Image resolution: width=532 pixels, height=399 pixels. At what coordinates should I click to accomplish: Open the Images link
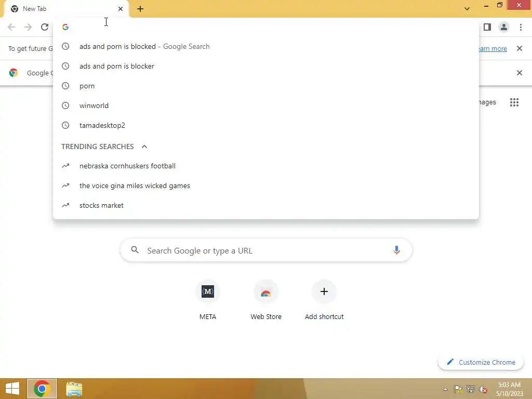click(x=487, y=102)
